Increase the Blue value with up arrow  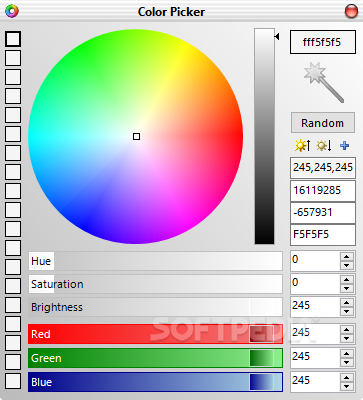coord(347,378)
